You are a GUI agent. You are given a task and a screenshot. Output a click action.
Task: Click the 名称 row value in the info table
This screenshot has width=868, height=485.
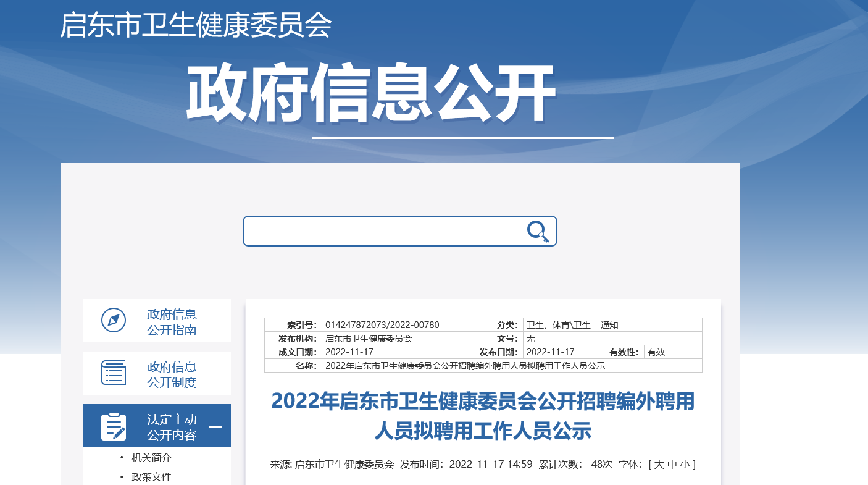465,366
